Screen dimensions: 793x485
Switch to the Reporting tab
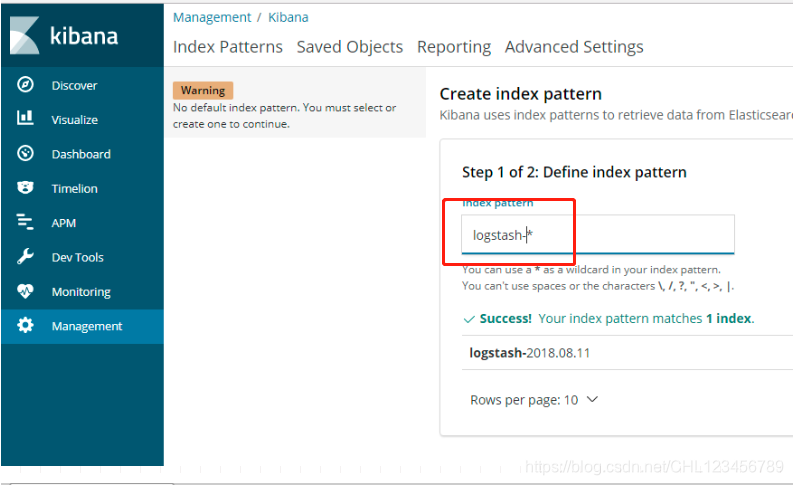click(x=454, y=47)
